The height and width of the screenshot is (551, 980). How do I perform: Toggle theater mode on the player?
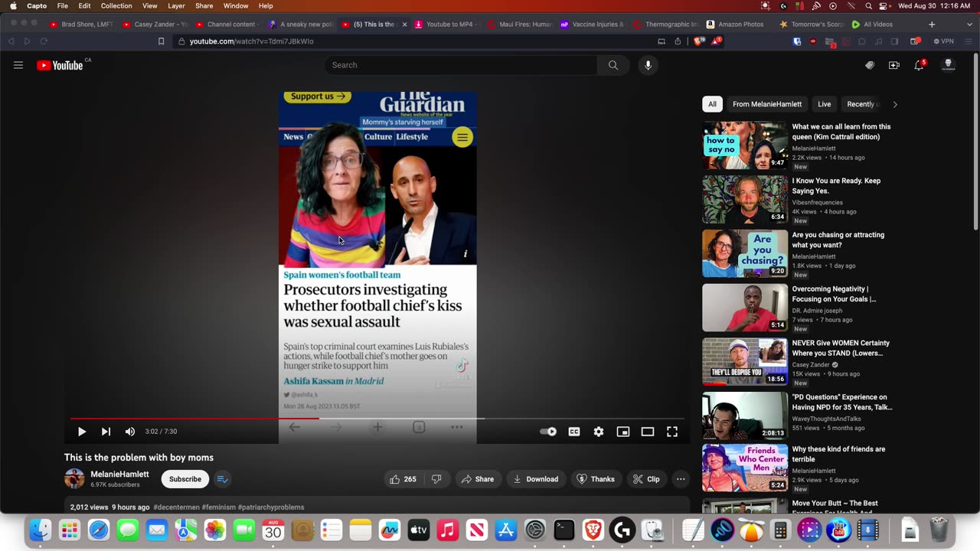(x=648, y=432)
